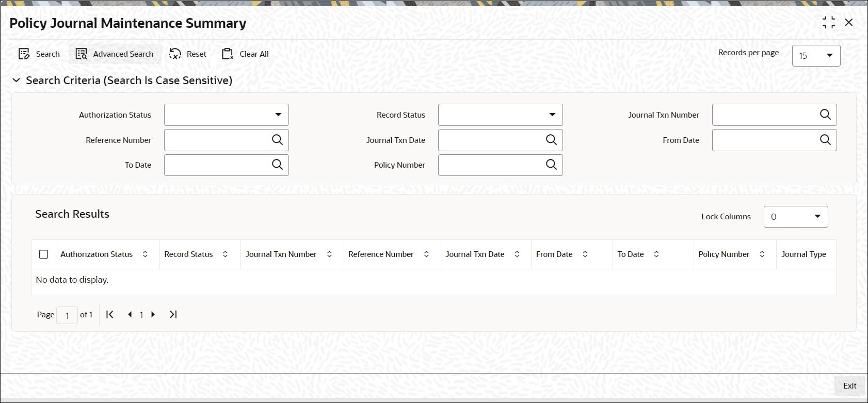
Task: Sort by Reference Number column
Action: point(427,254)
